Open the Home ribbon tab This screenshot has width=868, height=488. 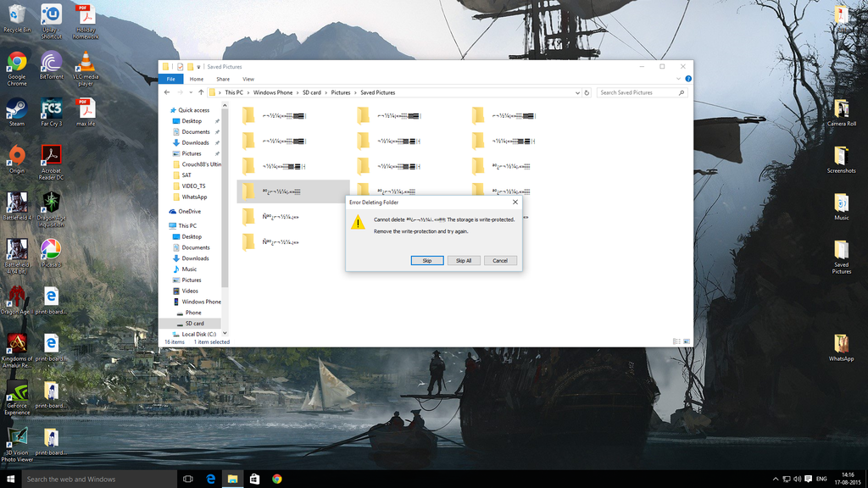[197, 79]
